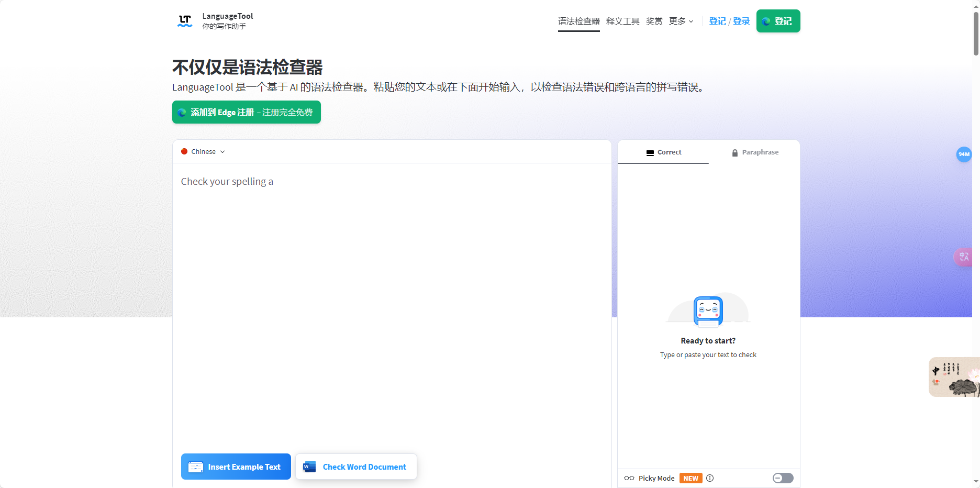
Task: Open the Picky Mode info icon
Action: 710,478
